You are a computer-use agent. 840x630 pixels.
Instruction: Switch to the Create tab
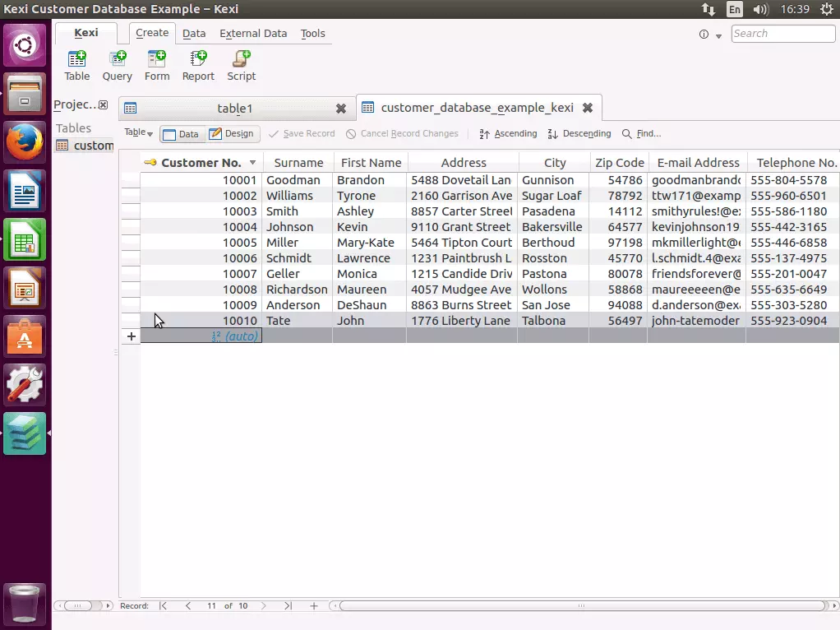(x=152, y=33)
